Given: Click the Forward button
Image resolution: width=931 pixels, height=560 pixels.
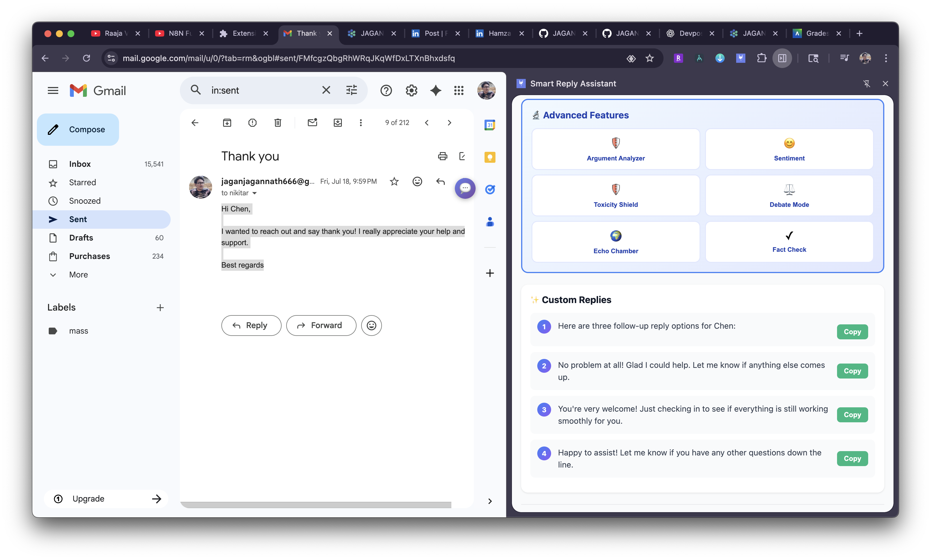Looking at the screenshot, I should 321,325.
